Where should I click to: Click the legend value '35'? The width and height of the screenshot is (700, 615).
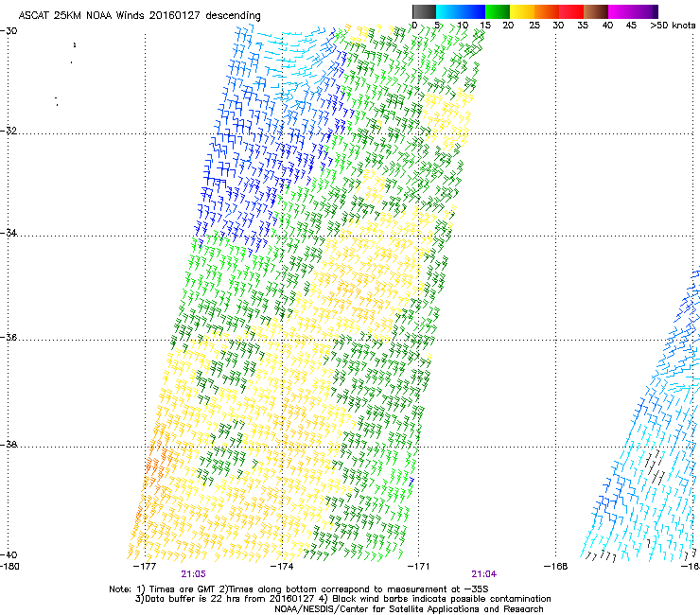[583, 26]
